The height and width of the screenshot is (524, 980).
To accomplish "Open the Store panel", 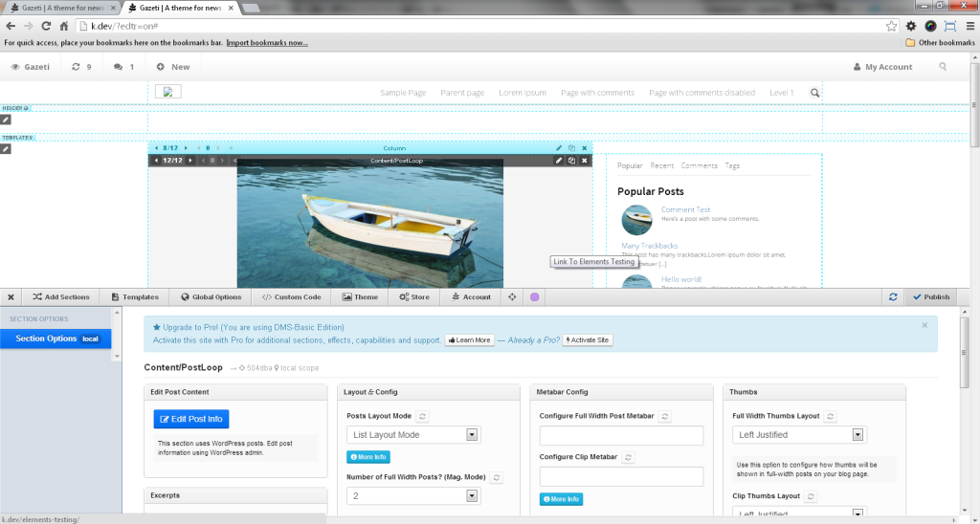I will point(413,297).
